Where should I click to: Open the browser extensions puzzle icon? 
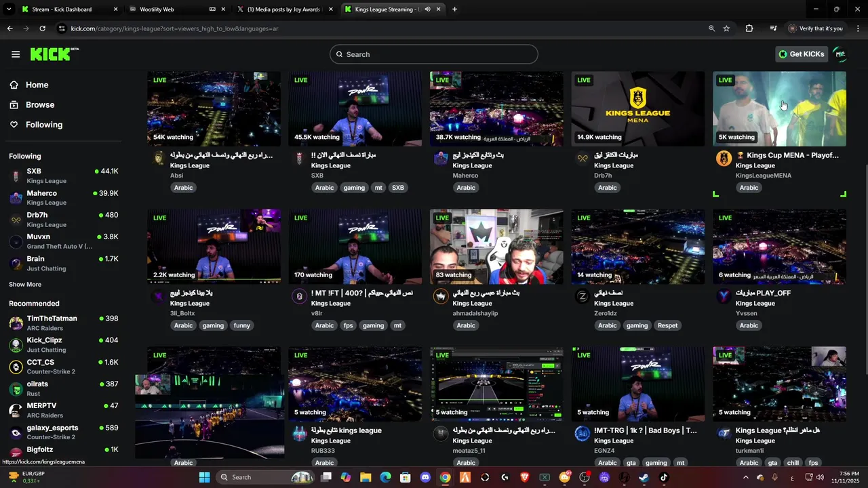(x=749, y=28)
